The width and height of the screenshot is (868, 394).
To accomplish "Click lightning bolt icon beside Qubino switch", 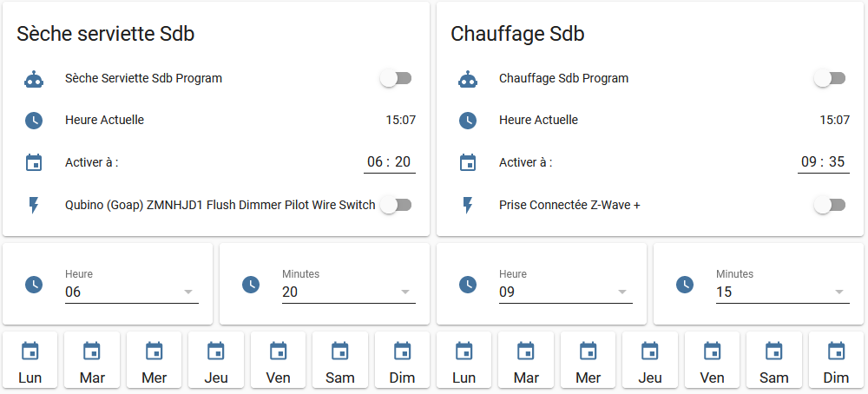I will 34,205.
